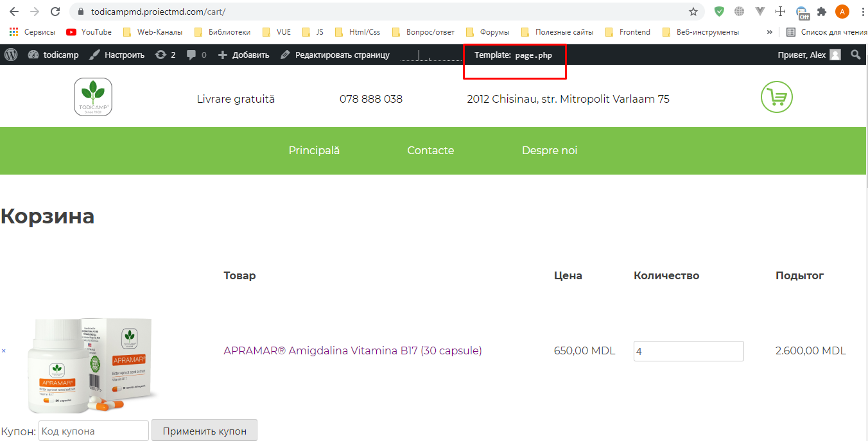Open the Html/Css bookmark folder
The width and height of the screenshot is (868, 441).
click(358, 32)
